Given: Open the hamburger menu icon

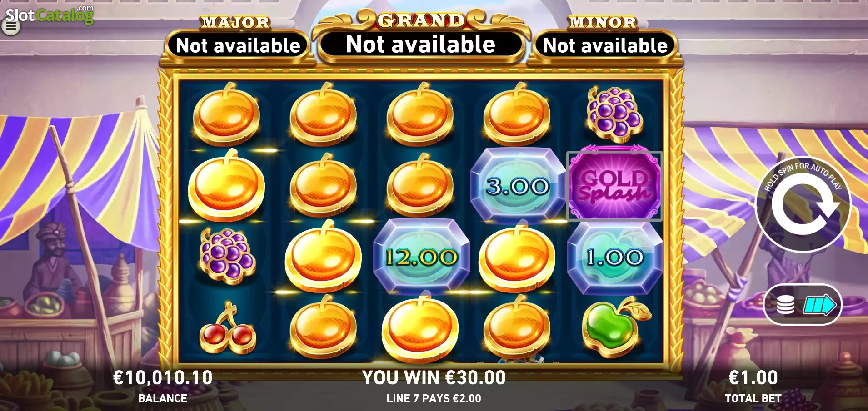Looking at the screenshot, I should (11, 27).
